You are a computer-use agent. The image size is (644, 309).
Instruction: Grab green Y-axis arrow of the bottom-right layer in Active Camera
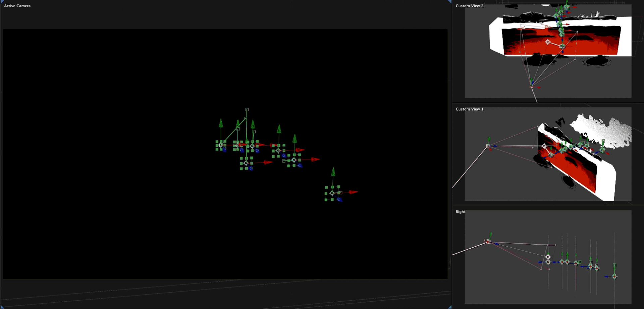click(x=333, y=172)
